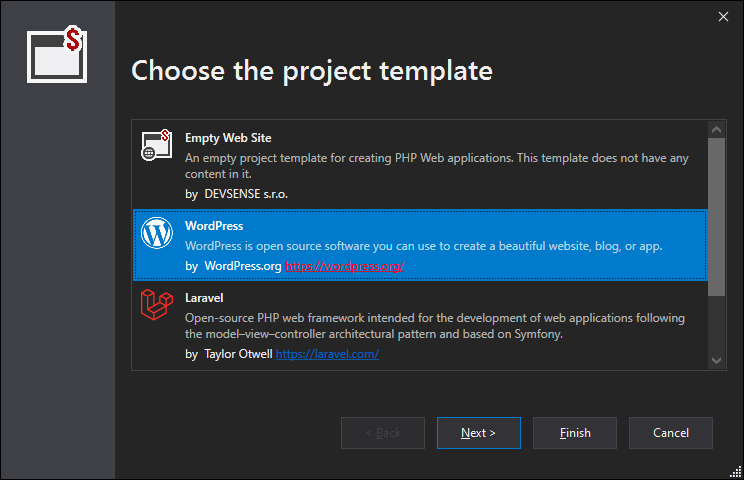Select the Empty Web Site template icon
The height and width of the screenshot is (480, 744).
pyautogui.click(x=157, y=145)
